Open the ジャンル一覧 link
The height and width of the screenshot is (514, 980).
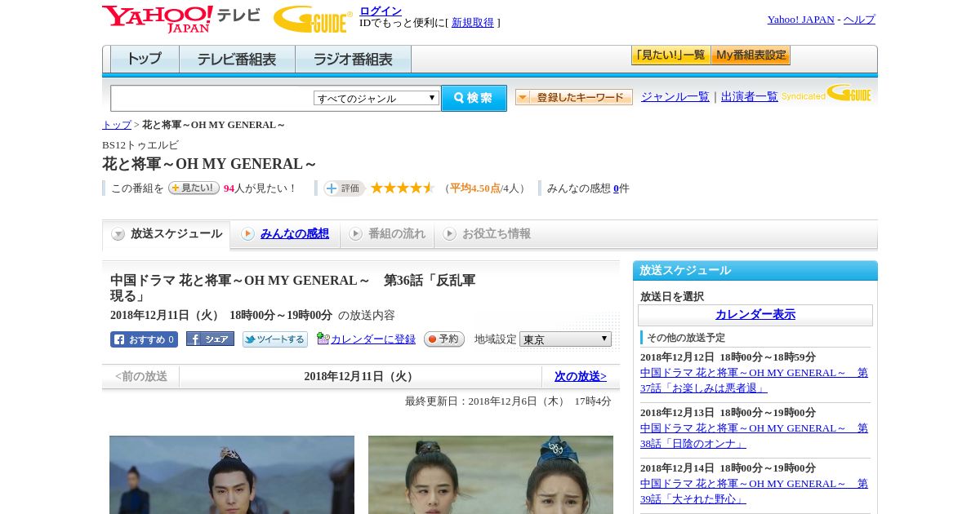pyautogui.click(x=675, y=96)
